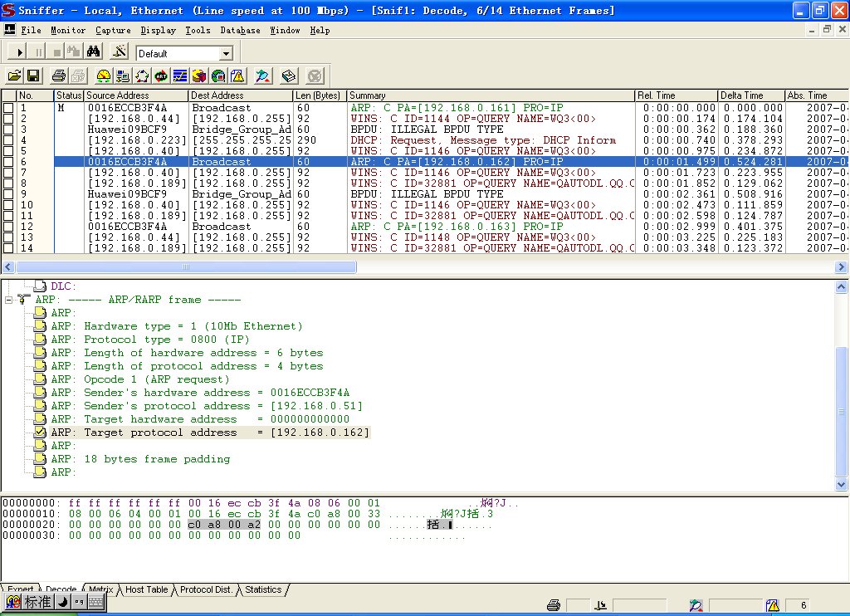Viewport: 850px width, 616px height.
Task: Click the ART response time icon
Action: pyautogui.click(x=161, y=76)
